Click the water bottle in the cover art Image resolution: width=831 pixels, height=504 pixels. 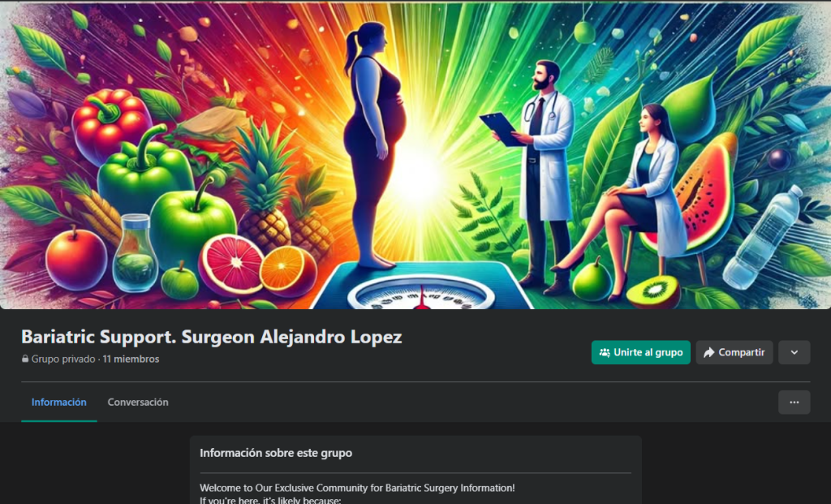click(x=763, y=238)
